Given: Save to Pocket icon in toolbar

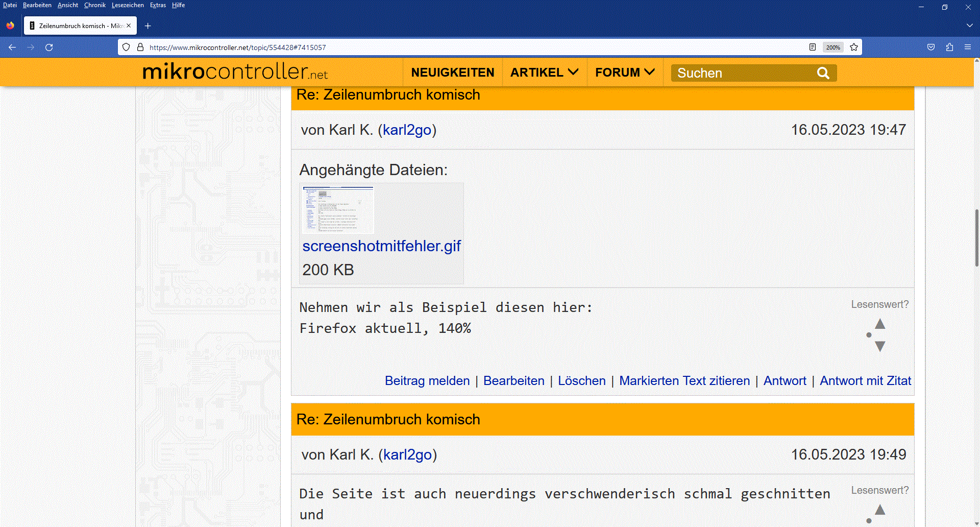Looking at the screenshot, I should [931, 47].
